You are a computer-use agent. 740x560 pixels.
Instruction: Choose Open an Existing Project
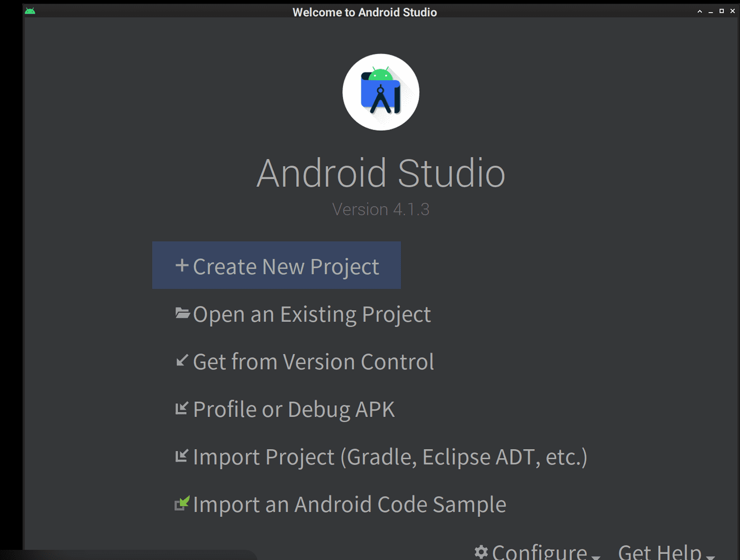pyautogui.click(x=303, y=314)
